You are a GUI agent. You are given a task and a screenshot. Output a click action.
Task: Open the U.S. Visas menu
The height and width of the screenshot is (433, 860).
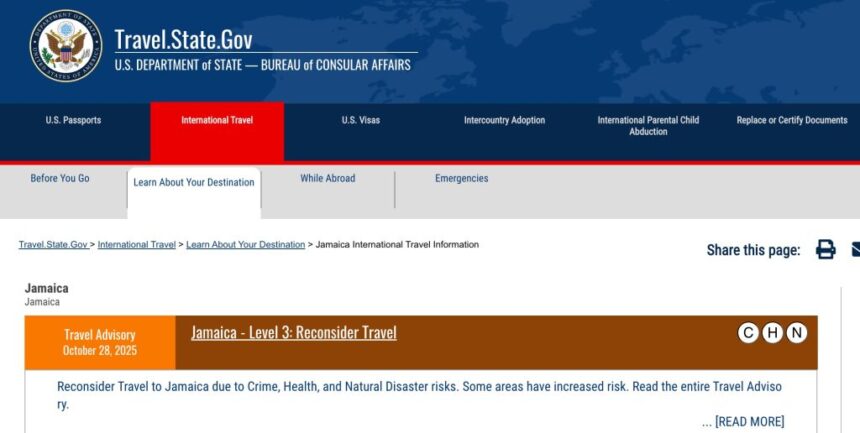(x=361, y=120)
